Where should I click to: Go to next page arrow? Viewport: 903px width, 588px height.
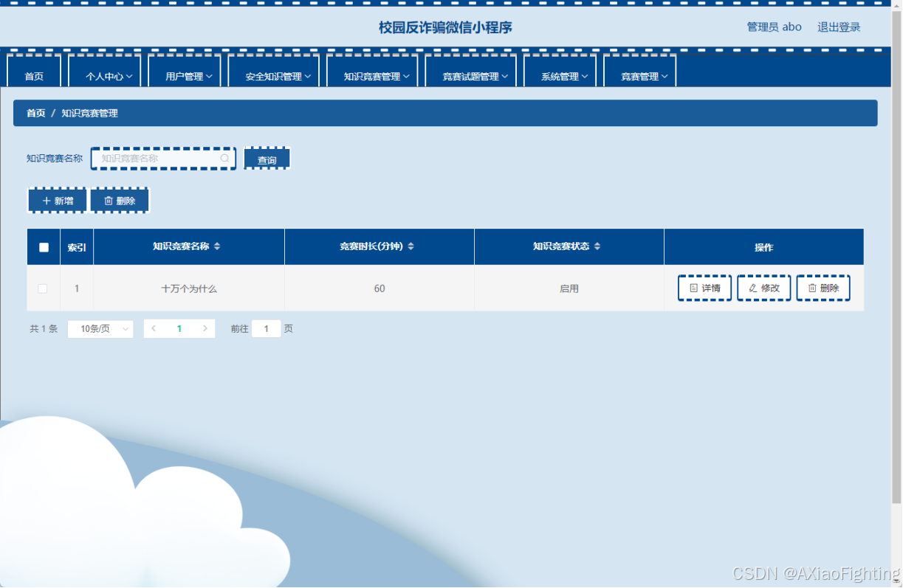(x=205, y=329)
